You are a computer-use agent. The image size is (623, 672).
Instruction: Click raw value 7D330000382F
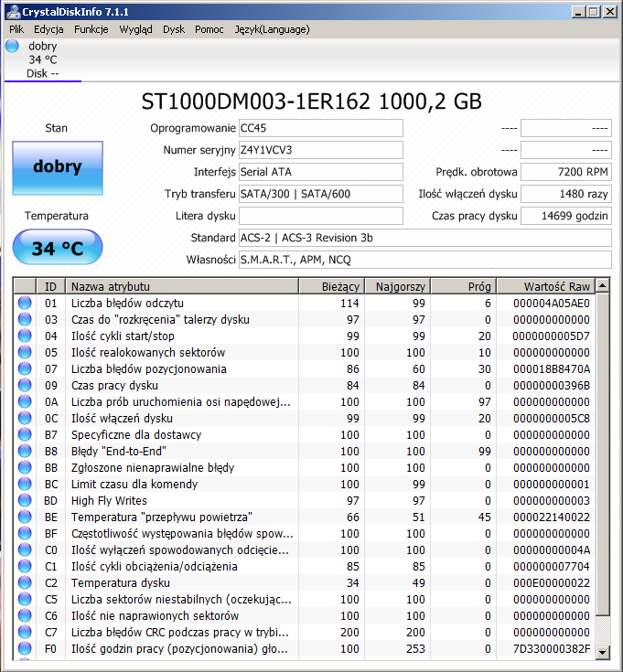[552, 648]
